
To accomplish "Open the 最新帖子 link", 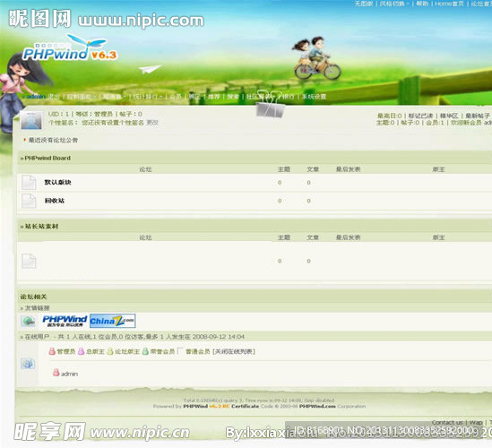I will [x=478, y=116].
